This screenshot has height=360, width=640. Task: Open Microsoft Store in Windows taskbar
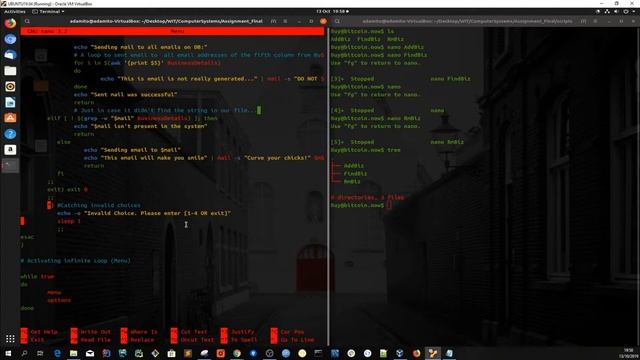tap(171, 353)
